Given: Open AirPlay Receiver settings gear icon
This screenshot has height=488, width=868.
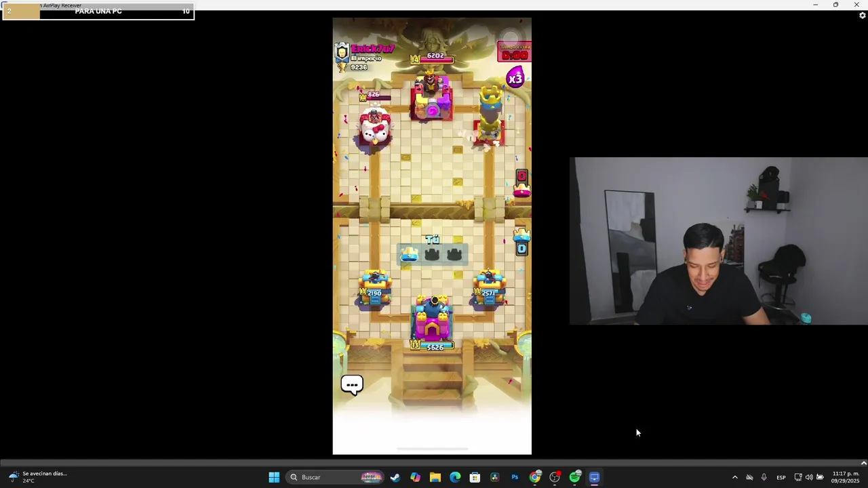Looking at the screenshot, I should click(863, 16).
